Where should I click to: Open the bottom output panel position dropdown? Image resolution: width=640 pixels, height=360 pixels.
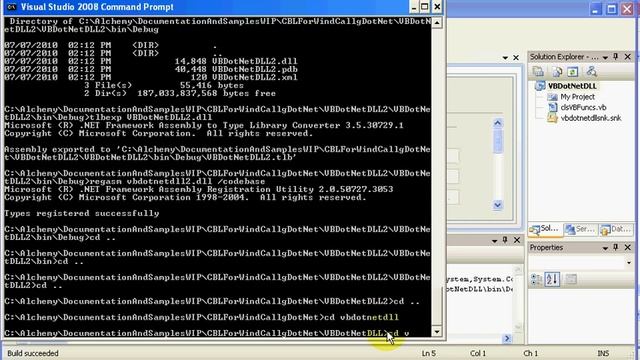(495, 241)
